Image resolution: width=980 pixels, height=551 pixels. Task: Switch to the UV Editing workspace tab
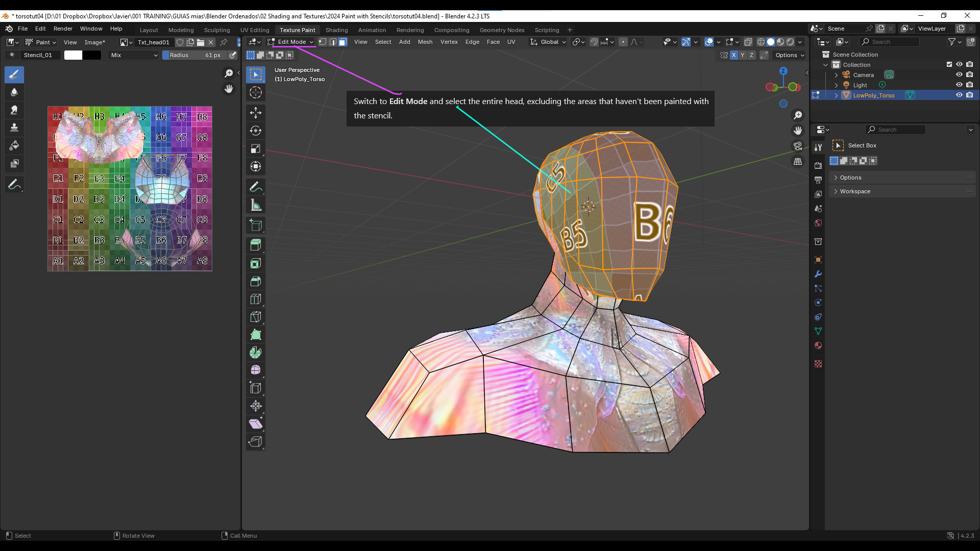click(x=255, y=30)
